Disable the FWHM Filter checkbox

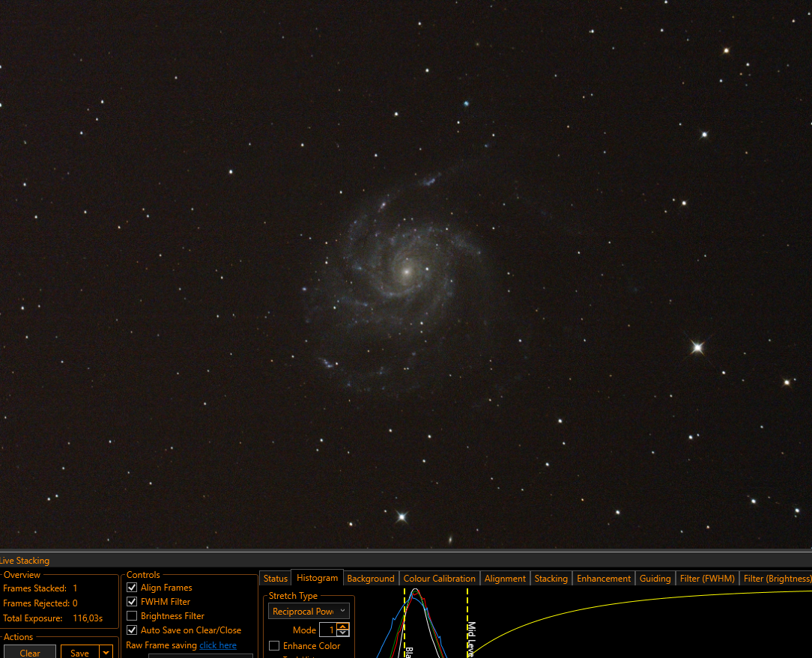(x=132, y=602)
